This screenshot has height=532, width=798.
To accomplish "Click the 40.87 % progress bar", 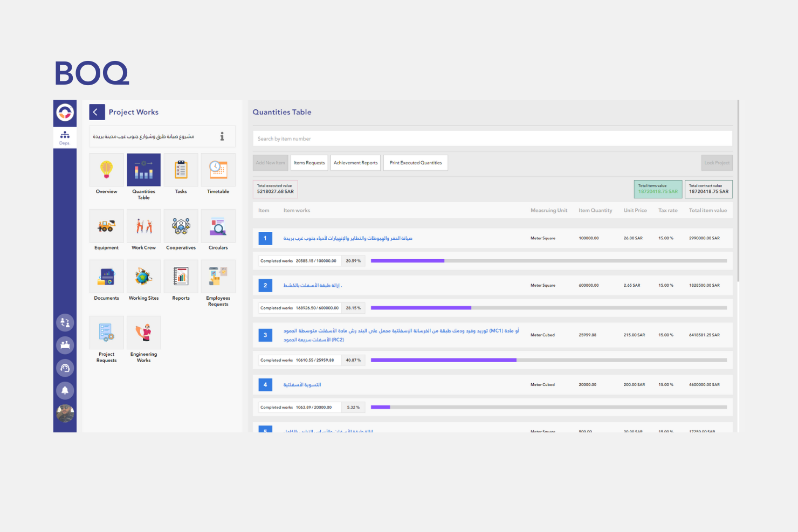I will tap(549, 360).
